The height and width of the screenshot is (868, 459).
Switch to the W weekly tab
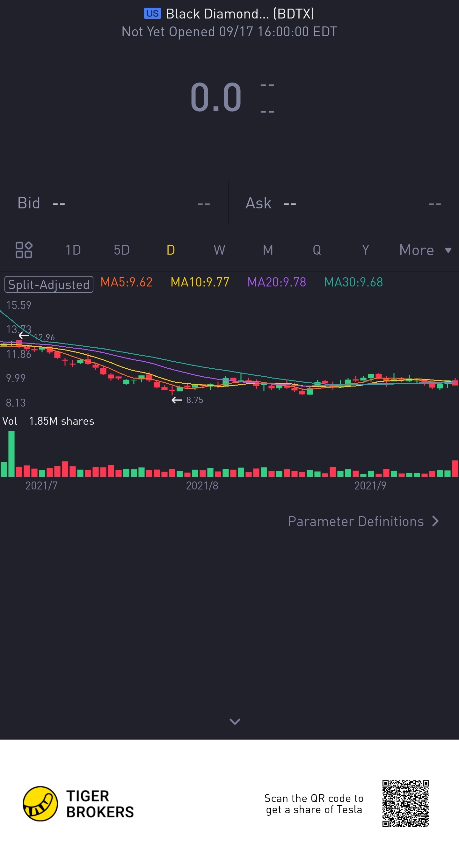[x=219, y=250]
